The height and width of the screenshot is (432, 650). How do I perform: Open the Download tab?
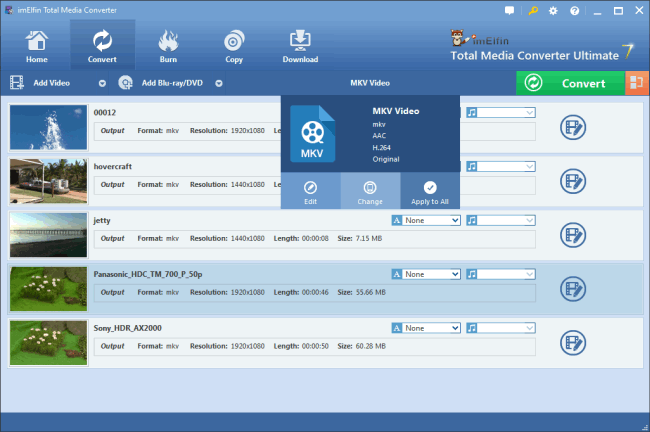(x=300, y=46)
